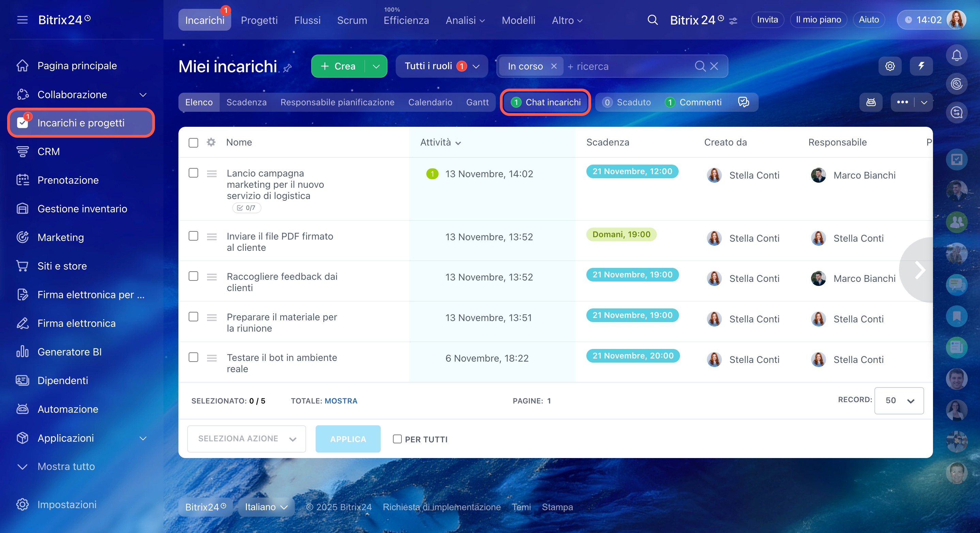The image size is (980, 533).
Task: Open the Scrum top menu tab
Action: point(352,20)
